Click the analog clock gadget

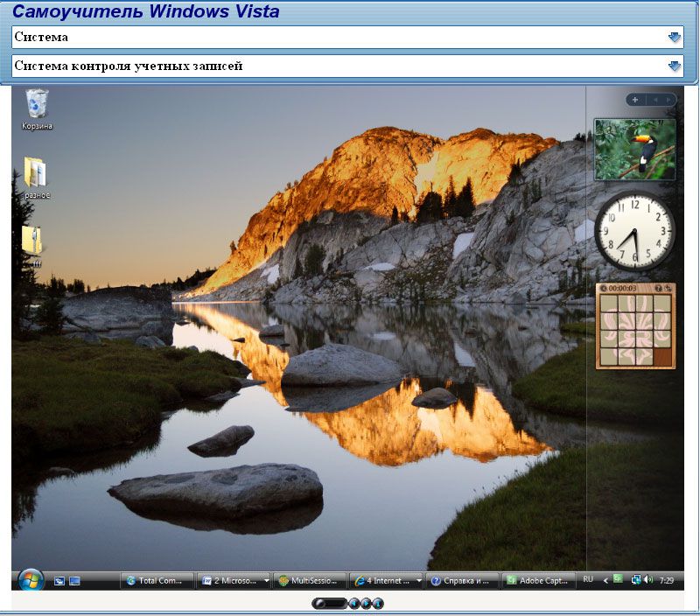coord(634,231)
